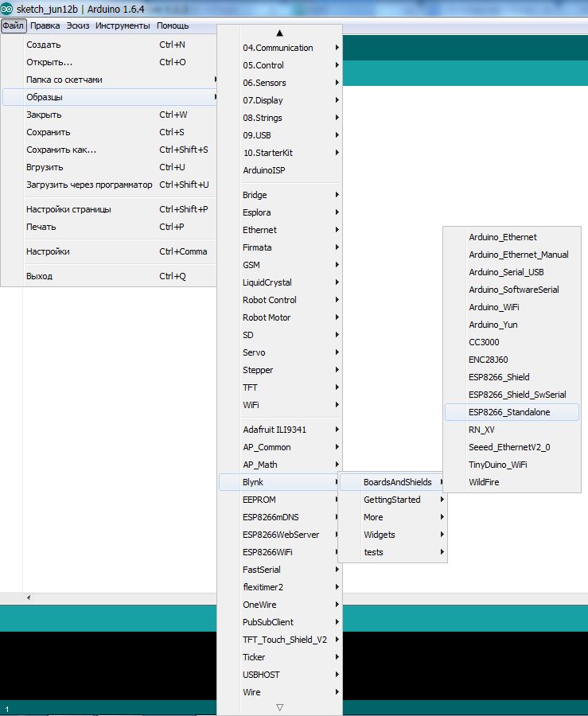Expand 05.Control examples
Screen dimensions: 588x716
tap(280, 65)
